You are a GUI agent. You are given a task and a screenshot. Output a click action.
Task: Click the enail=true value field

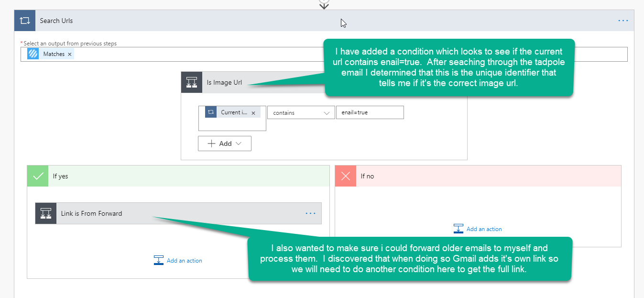pyautogui.click(x=370, y=112)
